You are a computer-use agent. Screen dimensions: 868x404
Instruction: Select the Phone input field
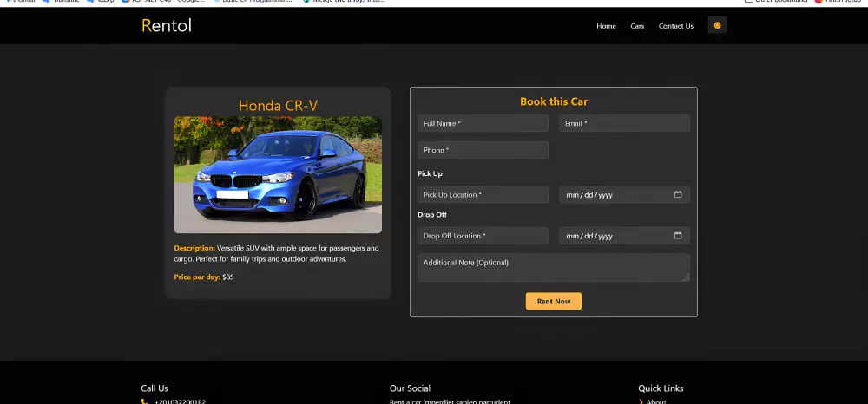483,150
